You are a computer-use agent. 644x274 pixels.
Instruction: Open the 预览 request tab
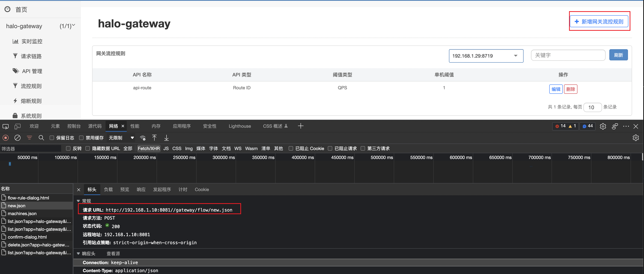click(x=125, y=190)
